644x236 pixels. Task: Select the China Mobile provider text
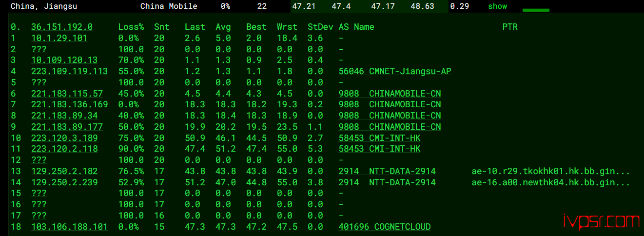pos(169,6)
